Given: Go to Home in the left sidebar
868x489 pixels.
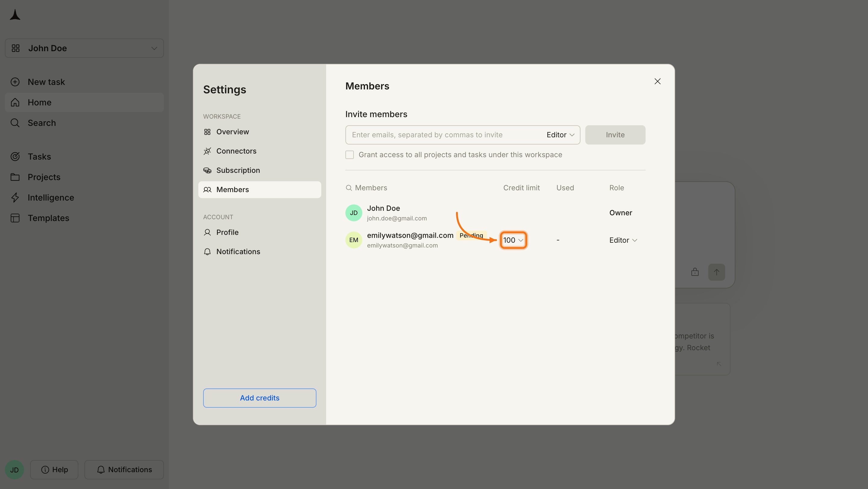Looking at the screenshot, I should pyautogui.click(x=84, y=102).
